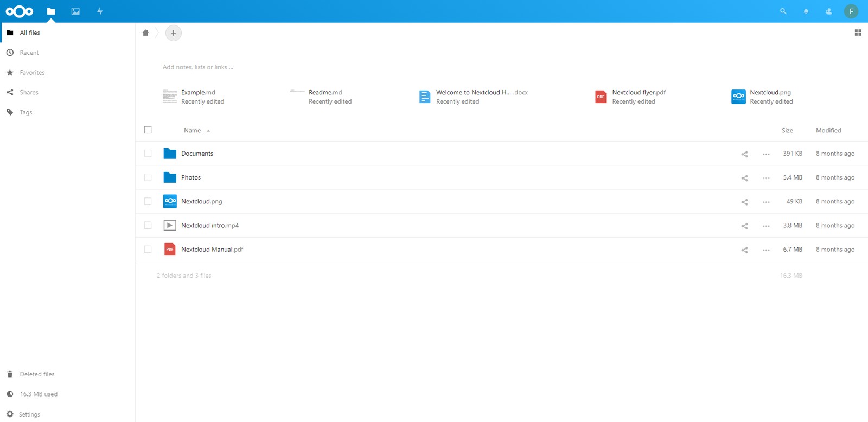Open the Photos folder name

[x=191, y=177]
